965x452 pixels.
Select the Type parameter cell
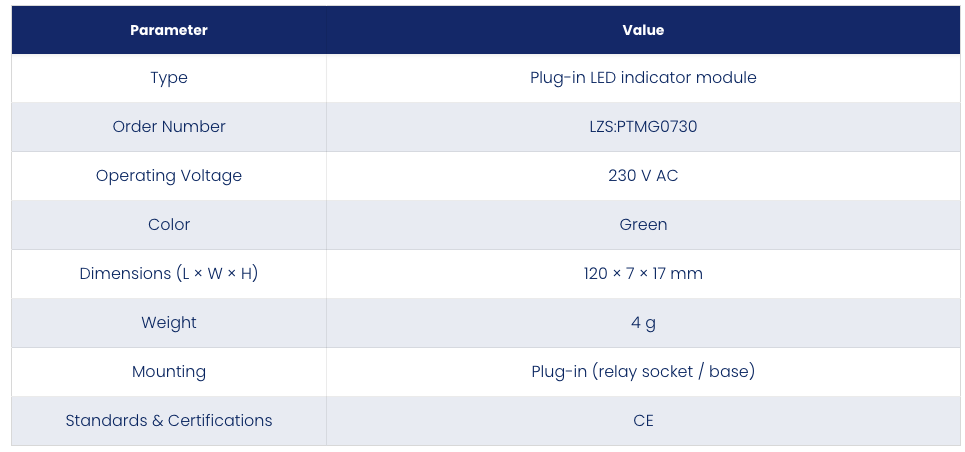click(169, 78)
